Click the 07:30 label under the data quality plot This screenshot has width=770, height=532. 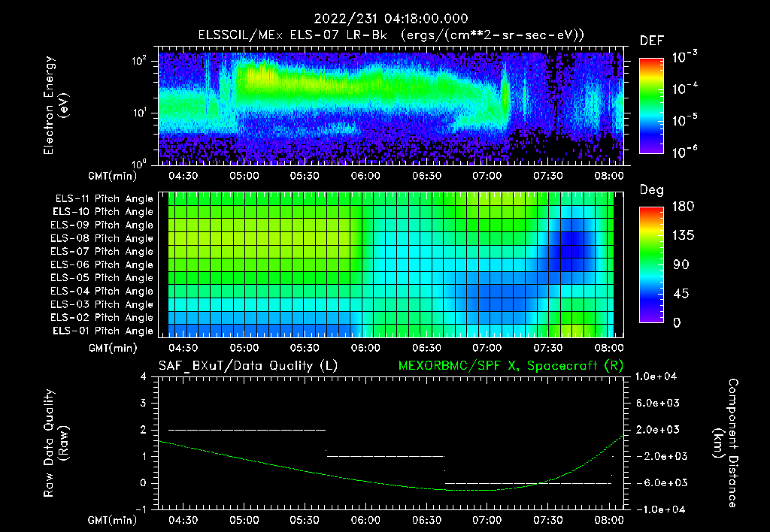[548, 520]
